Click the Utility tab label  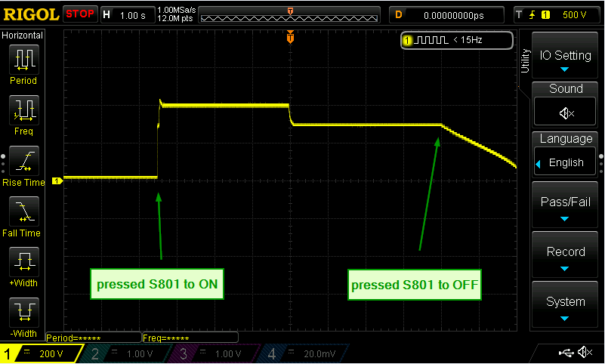point(525,60)
